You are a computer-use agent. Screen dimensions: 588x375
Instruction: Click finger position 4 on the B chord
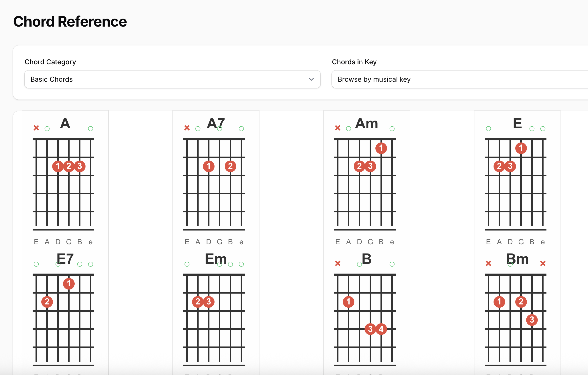[381, 329]
